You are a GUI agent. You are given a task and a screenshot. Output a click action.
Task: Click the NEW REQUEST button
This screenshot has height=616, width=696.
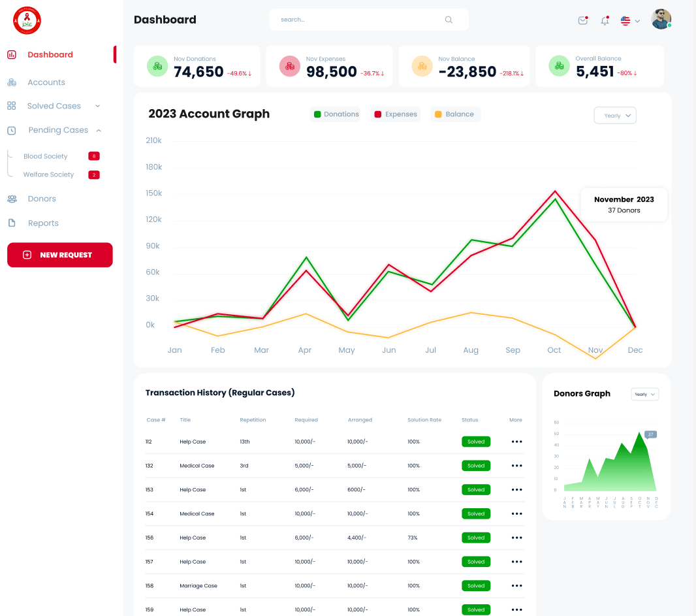60,255
